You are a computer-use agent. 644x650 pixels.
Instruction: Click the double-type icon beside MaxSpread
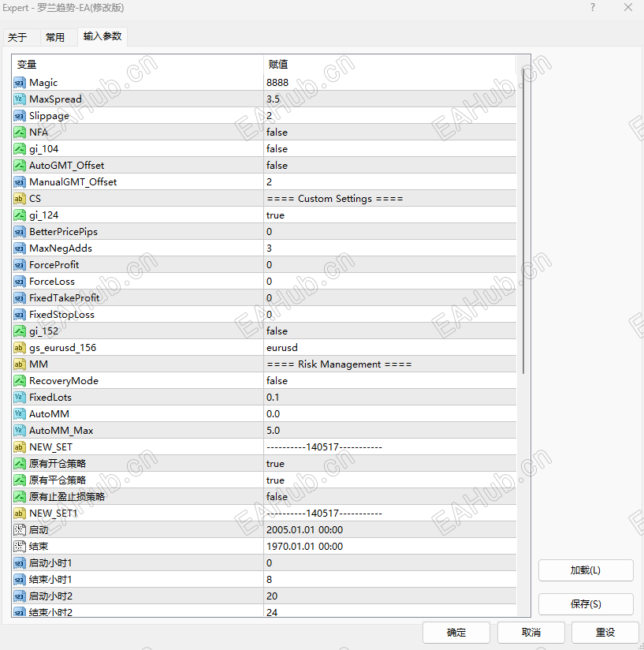pos(20,99)
